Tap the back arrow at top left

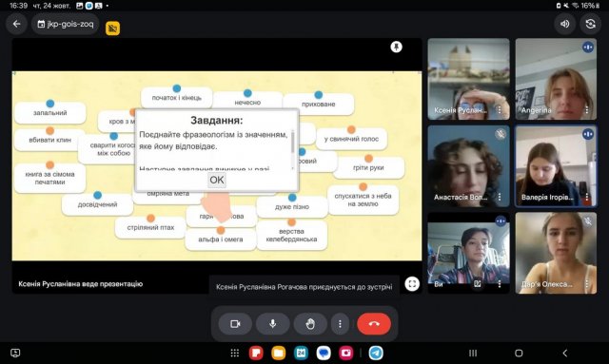tap(16, 24)
